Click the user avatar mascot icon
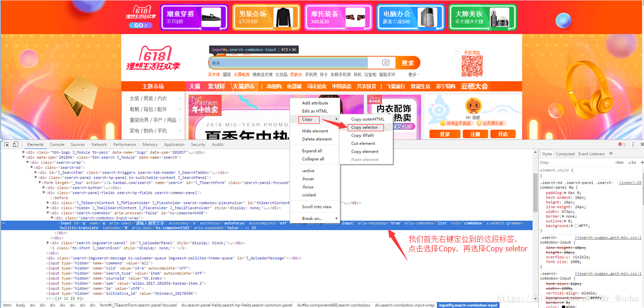Viewport: 644px width, 308px height. tap(473, 106)
